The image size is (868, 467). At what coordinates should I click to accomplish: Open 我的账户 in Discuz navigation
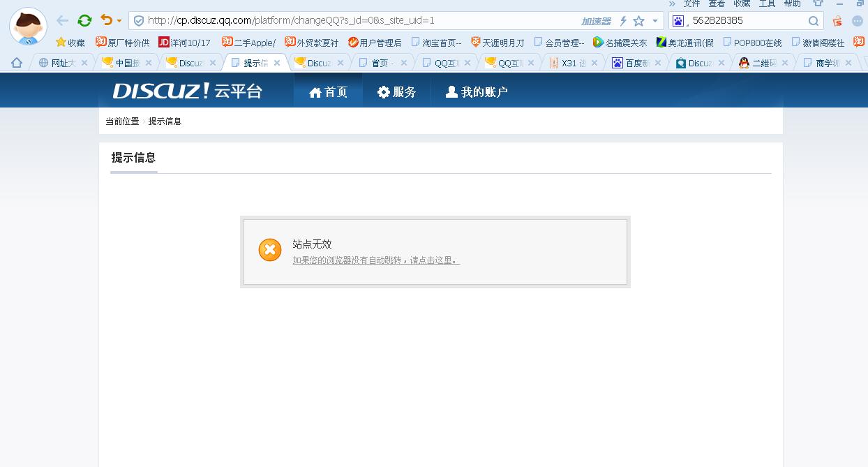tap(477, 91)
